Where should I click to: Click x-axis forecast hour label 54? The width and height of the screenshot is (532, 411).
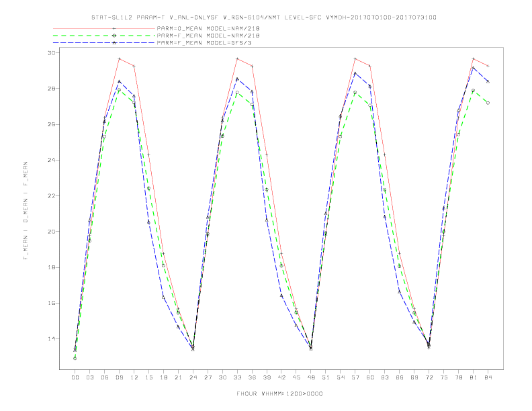(x=341, y=377)
